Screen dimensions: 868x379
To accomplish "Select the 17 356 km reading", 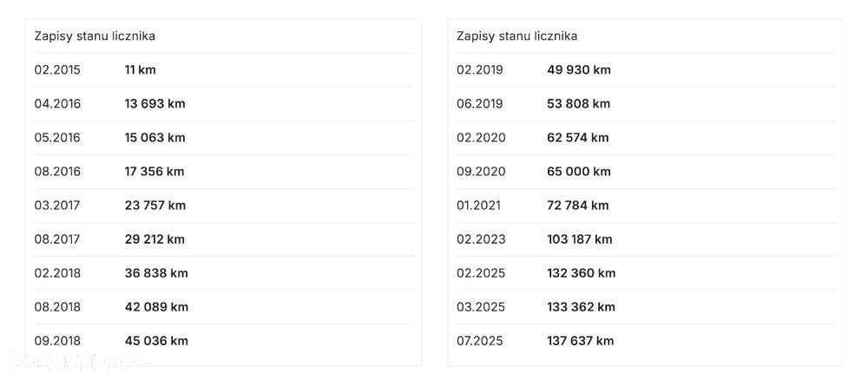I will pos(155,172).
